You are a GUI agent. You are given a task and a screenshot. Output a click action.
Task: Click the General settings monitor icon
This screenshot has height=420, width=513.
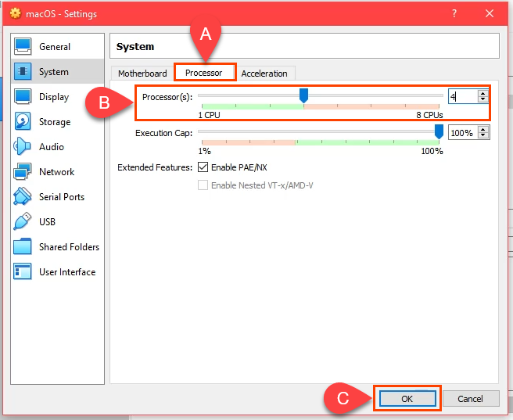(x=23, y=46)
